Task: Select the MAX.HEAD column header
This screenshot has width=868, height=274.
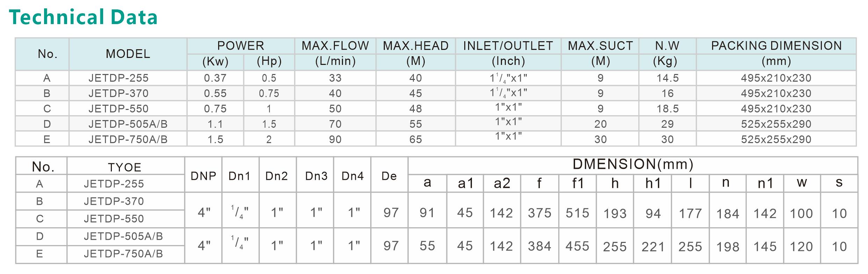Action: click(416, 46)
